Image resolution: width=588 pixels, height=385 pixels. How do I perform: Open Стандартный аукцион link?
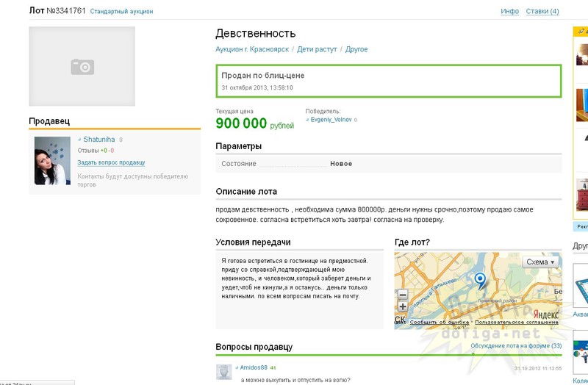(121, 12)
